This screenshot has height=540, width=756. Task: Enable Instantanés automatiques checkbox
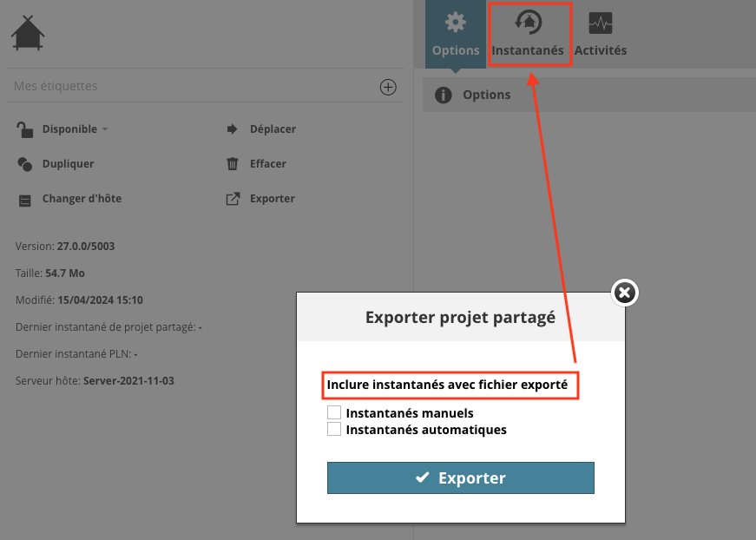(333, 429)
